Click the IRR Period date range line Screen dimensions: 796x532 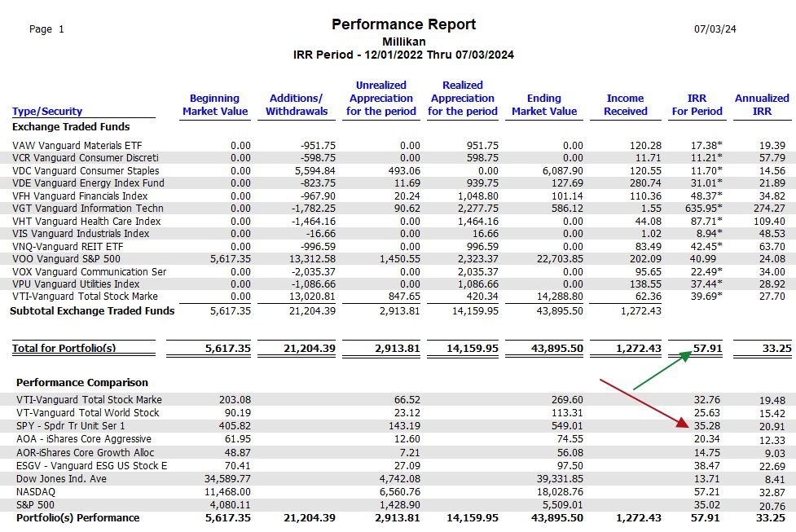403,55
